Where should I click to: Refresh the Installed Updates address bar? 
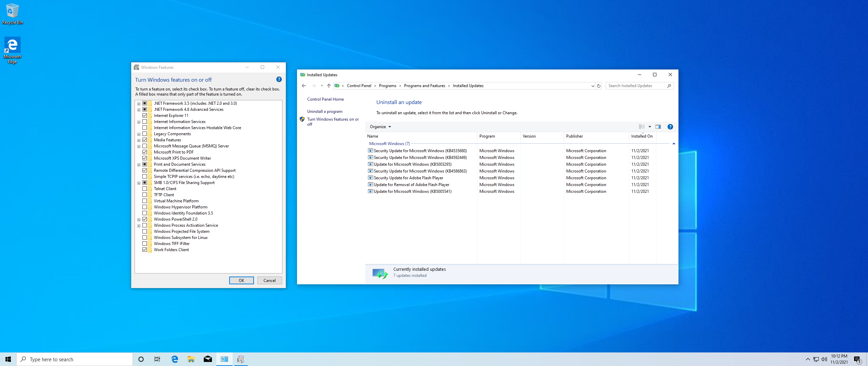[599, 86]
